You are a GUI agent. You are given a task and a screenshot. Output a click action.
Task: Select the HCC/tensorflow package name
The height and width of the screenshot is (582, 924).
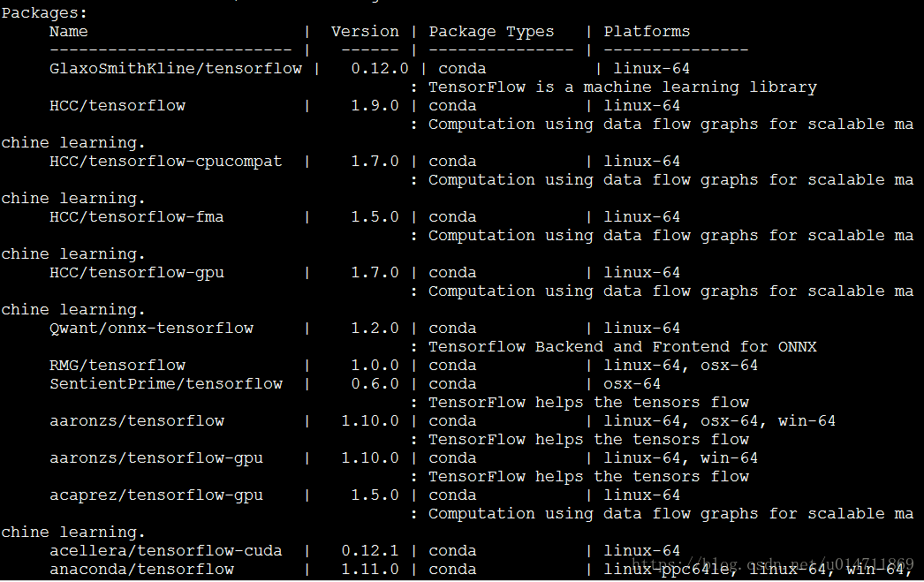click(x=117, y=105)
